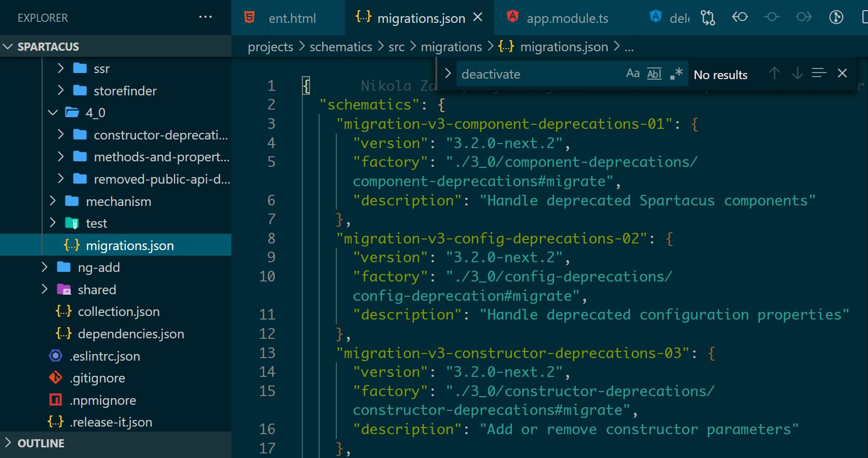Click 'migrations.json' in the breadcrumb

point(564,47)
